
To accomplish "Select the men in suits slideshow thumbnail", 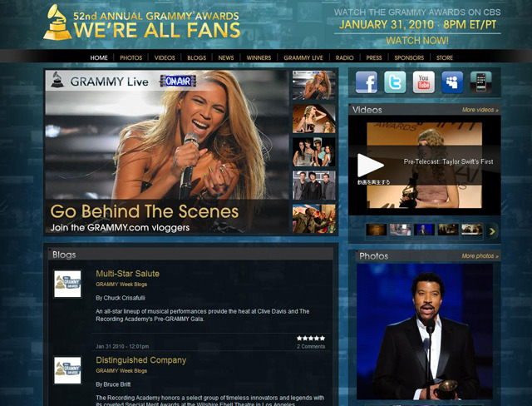I will pos(314,186).
